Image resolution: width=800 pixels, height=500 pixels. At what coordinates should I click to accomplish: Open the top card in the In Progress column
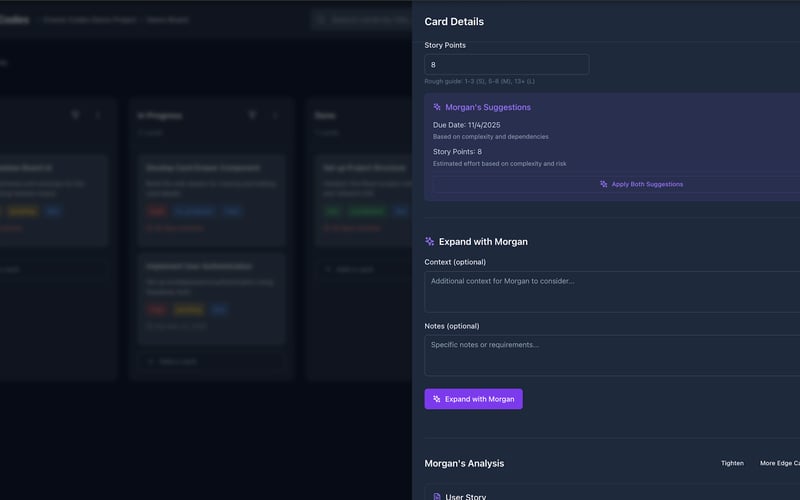(211, 196)
